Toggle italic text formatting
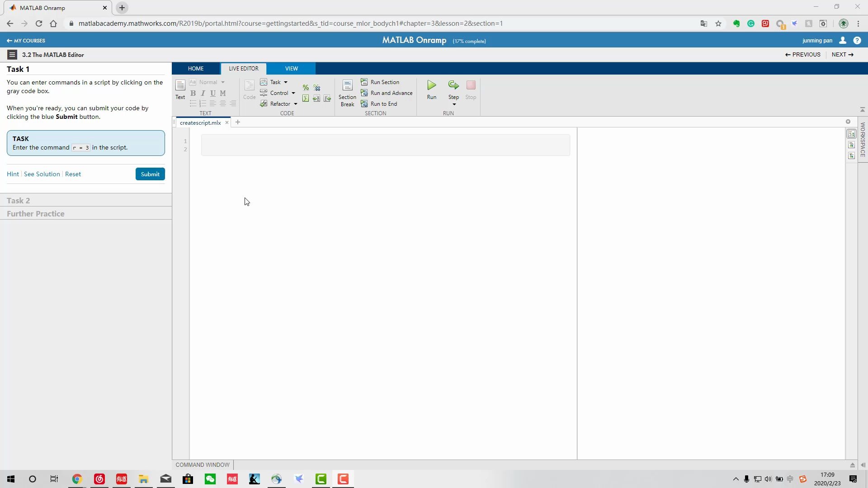The width and height of the screenshot is (868, 488). [x=203, y=93]
